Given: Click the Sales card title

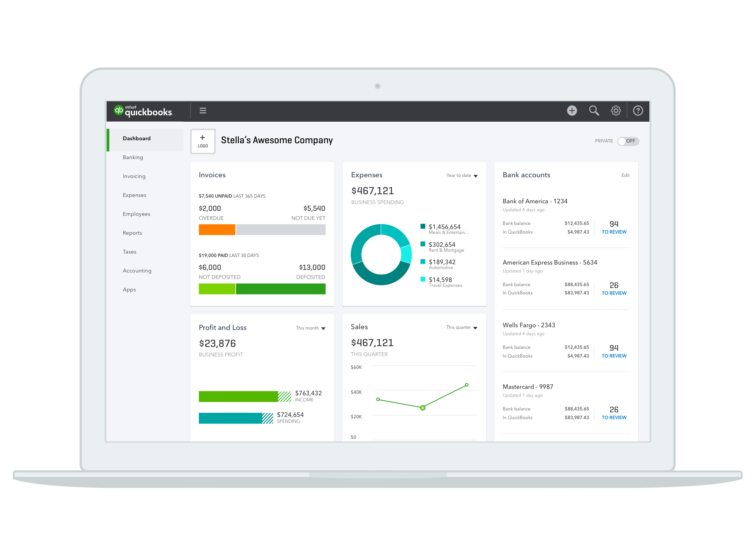Looking at the screenshot, I should (x=359, y=327).
